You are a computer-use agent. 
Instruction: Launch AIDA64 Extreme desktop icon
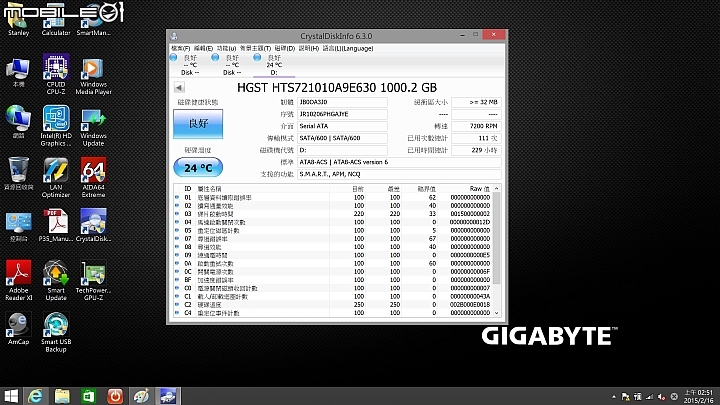coord(93,178)
